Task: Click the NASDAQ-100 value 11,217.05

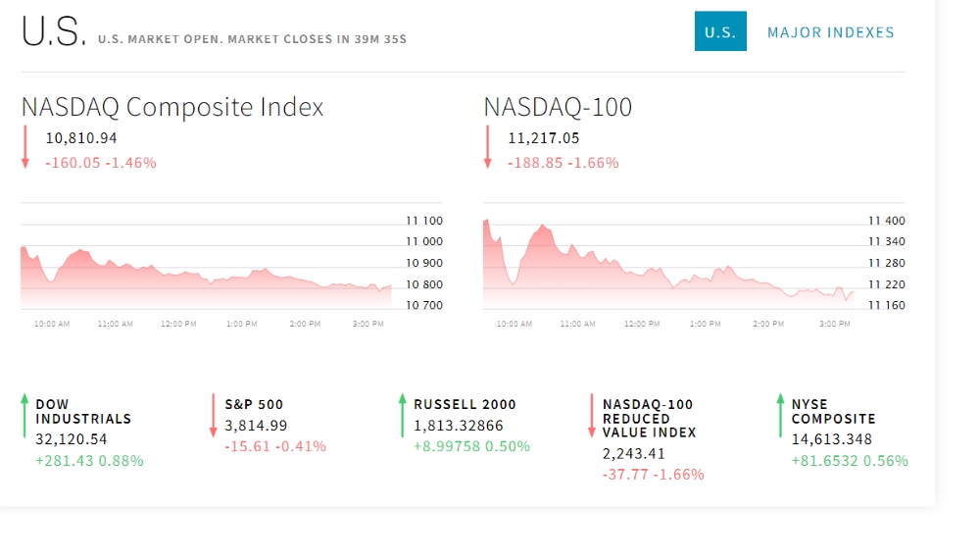Action: click(x=544, y=138)
